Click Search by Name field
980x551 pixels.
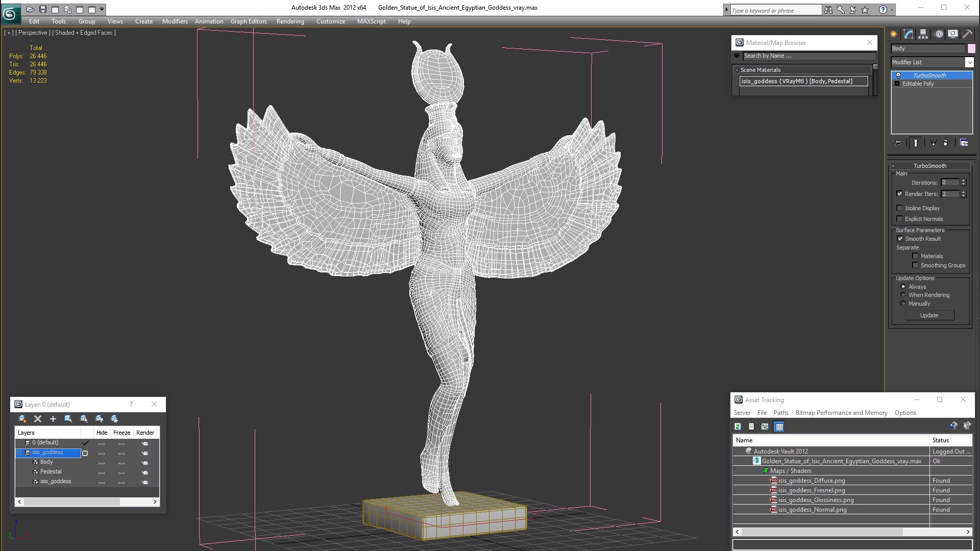[x=808, y=56]
